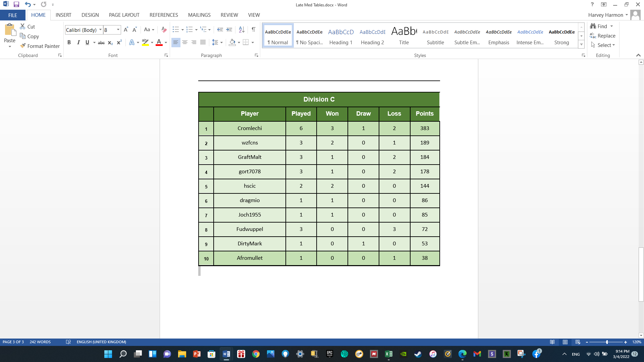Open the FILE tab
The image size is (644, 362).
(13, 15)
